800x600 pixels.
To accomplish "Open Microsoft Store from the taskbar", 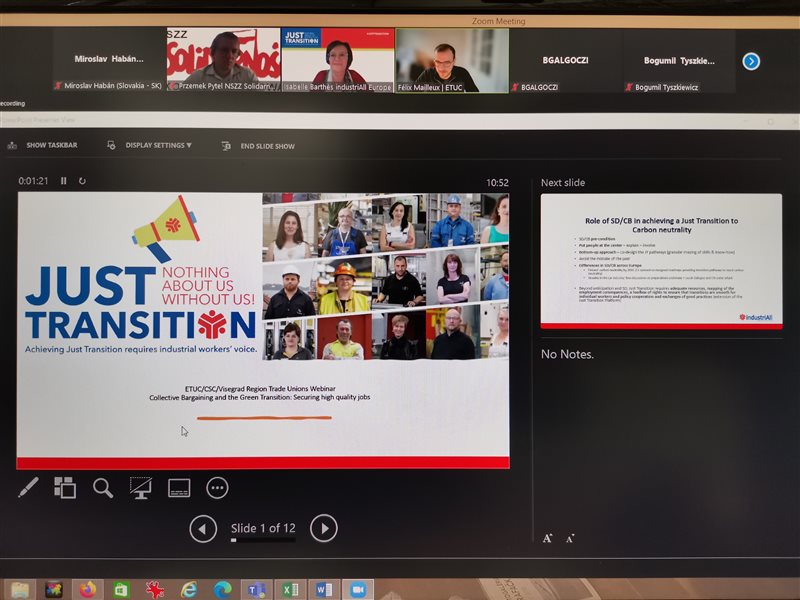I will point(121,590).
